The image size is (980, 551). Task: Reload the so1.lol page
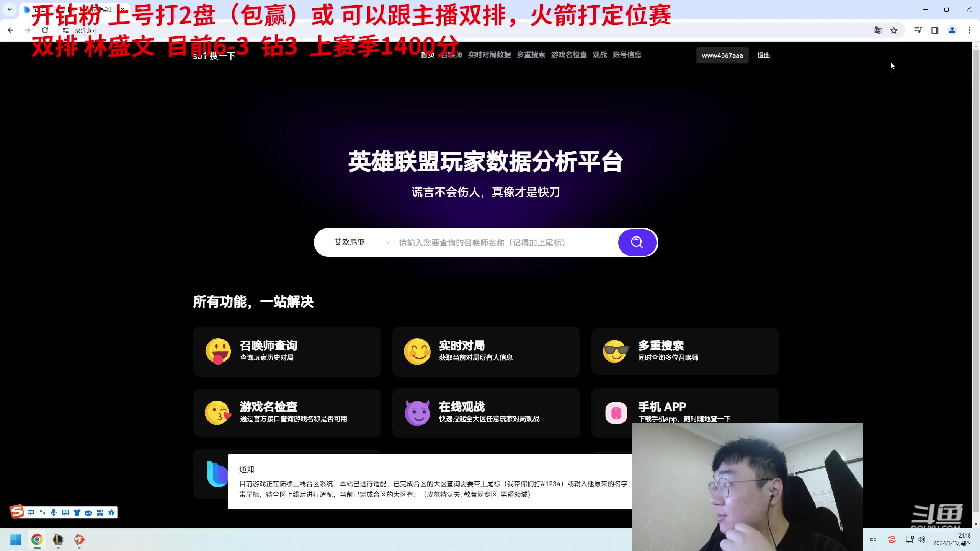click(x=45, y=30)
